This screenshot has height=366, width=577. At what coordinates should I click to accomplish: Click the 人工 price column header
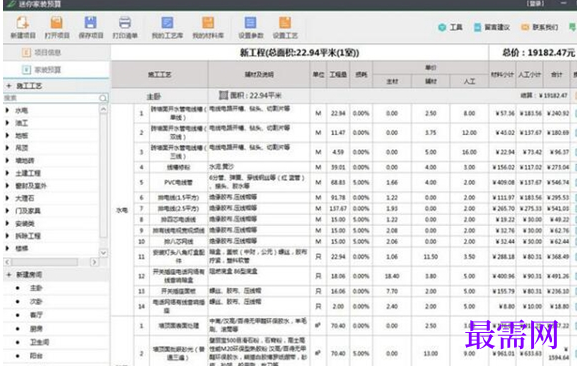tap(469, 81)
